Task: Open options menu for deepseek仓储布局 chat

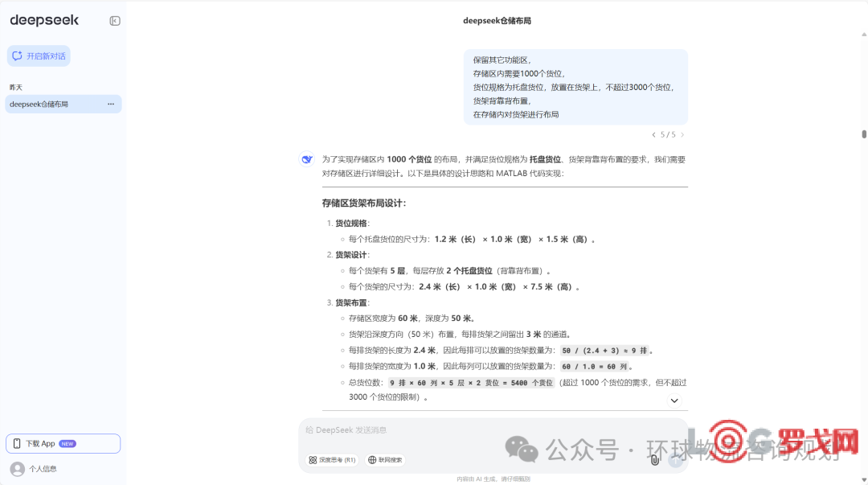Action: pos(111,105)
